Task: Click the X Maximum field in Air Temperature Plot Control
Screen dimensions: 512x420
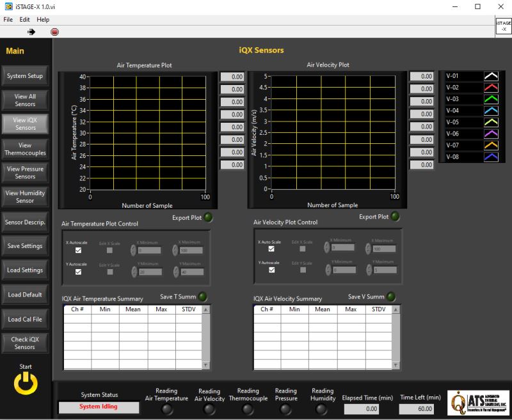Action: pos(191,250)
